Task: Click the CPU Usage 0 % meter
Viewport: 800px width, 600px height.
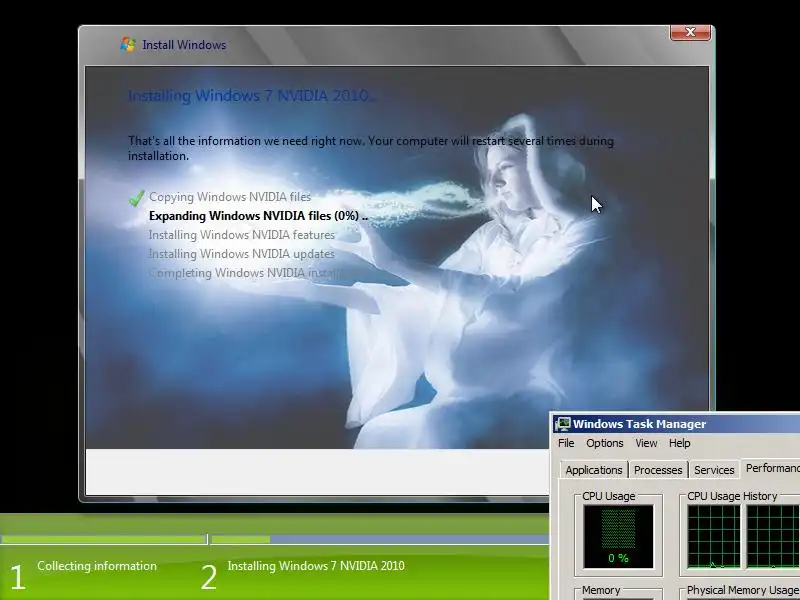Action: pos(618,536)
